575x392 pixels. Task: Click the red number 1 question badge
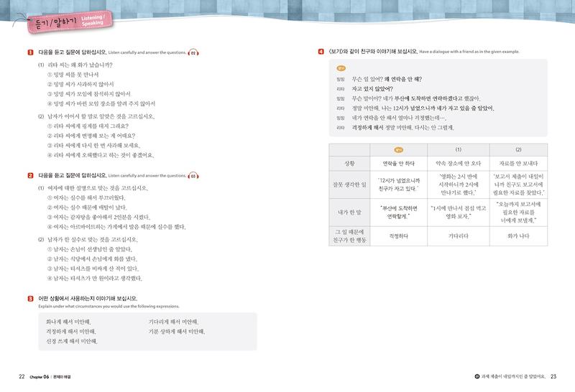click(31, 52)
